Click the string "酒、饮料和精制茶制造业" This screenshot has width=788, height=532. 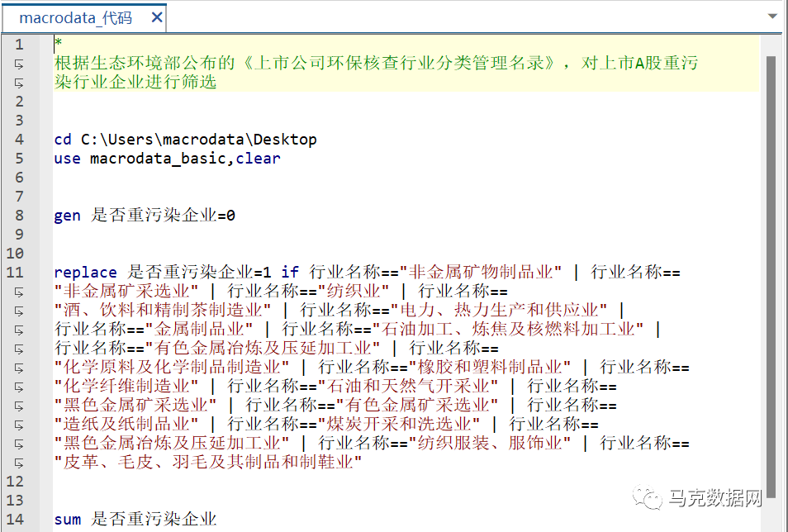(x=163, y=311)
